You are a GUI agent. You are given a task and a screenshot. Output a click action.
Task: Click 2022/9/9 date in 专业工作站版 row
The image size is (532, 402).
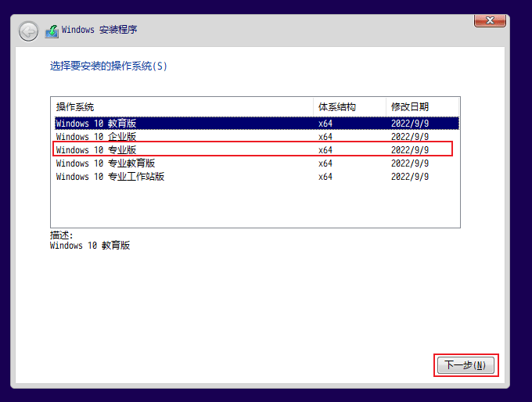click(x=410, y=177)
